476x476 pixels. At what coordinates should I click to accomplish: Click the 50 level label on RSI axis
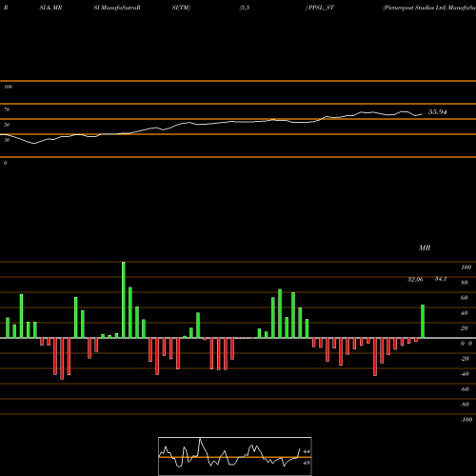[x=7, y=125]
